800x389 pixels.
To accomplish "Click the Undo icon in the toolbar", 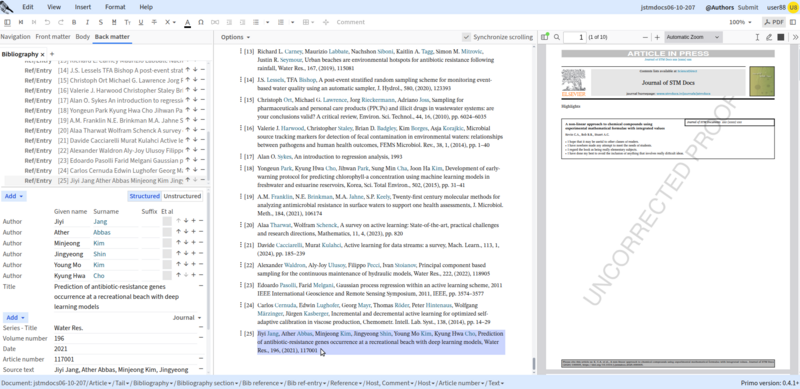I will click(47, 22).
